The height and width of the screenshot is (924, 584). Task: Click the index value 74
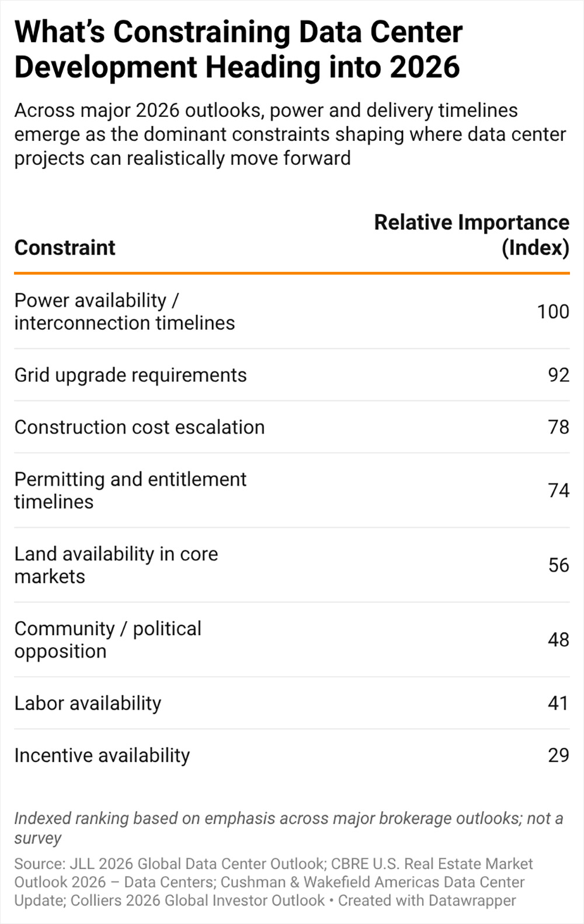coord(558,490)
